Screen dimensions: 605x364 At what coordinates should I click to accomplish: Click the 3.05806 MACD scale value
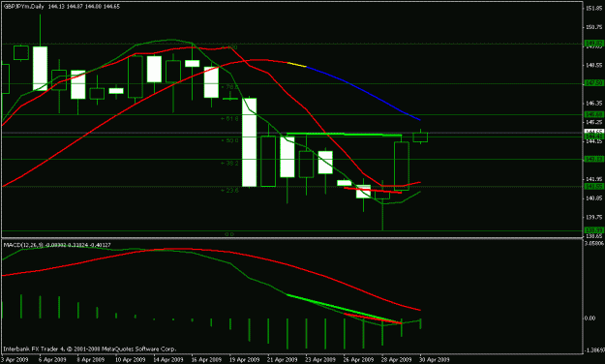[x=594, y=244]
